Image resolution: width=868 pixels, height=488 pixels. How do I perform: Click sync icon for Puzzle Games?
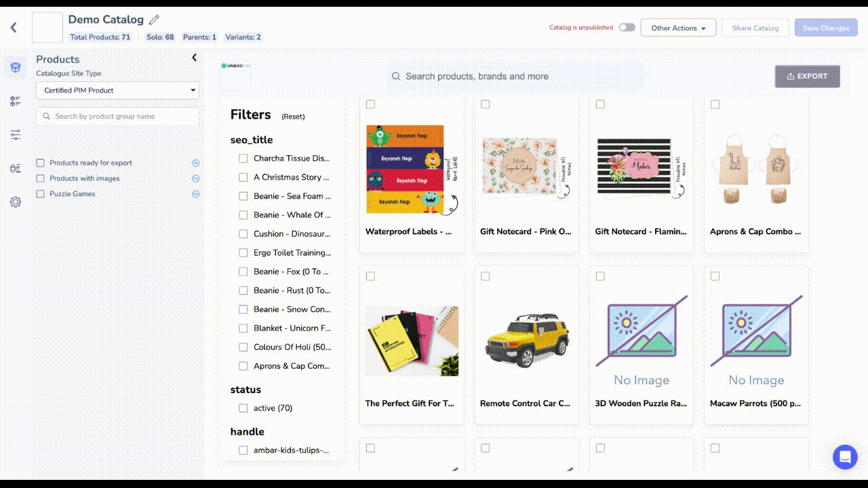click(196, 194)
